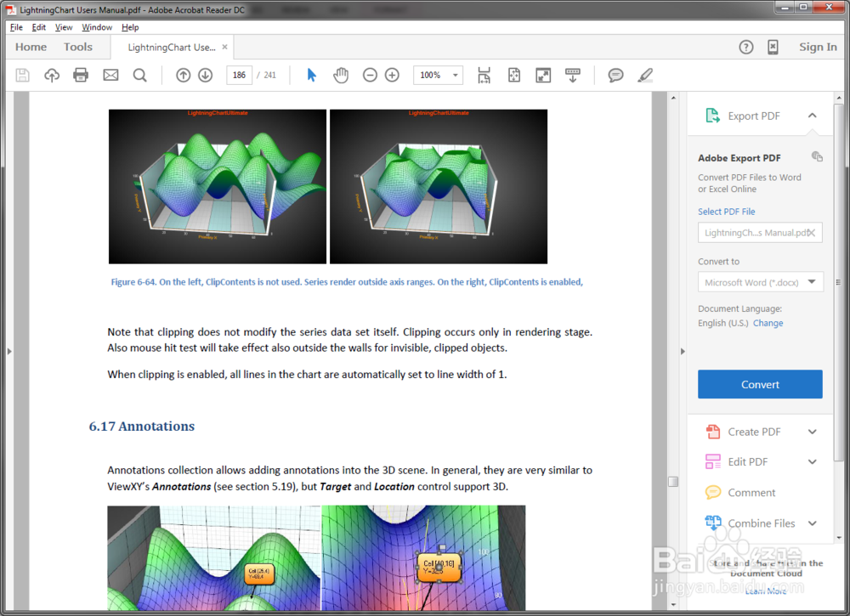Image resolution: width=850 pixels, height=616 pixels.
Task: Click the Export PDF tool icon
Action: [x=712, y=116]
